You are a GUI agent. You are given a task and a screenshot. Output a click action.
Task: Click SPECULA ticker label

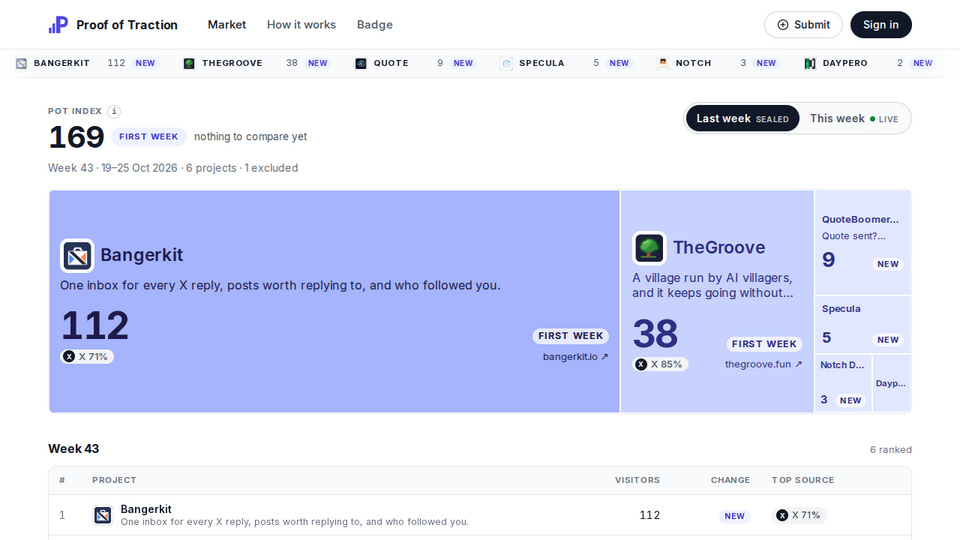[542, 63]
